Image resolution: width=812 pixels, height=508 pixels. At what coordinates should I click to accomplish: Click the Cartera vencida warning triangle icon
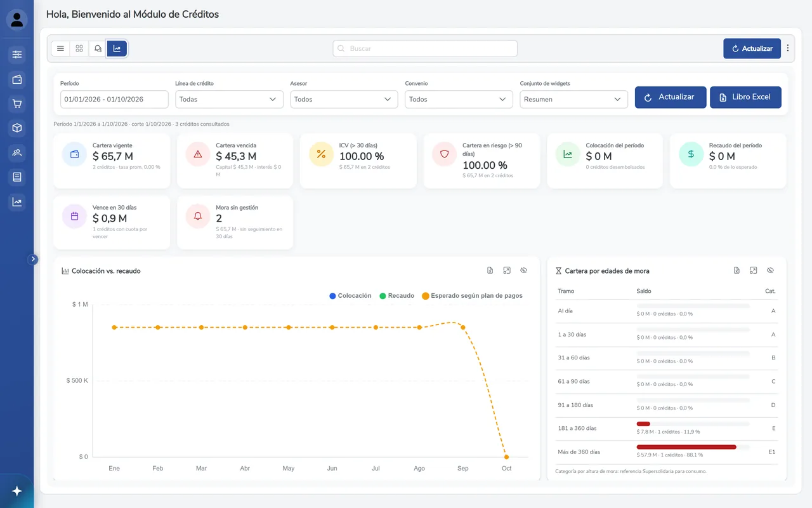[198, 154]
